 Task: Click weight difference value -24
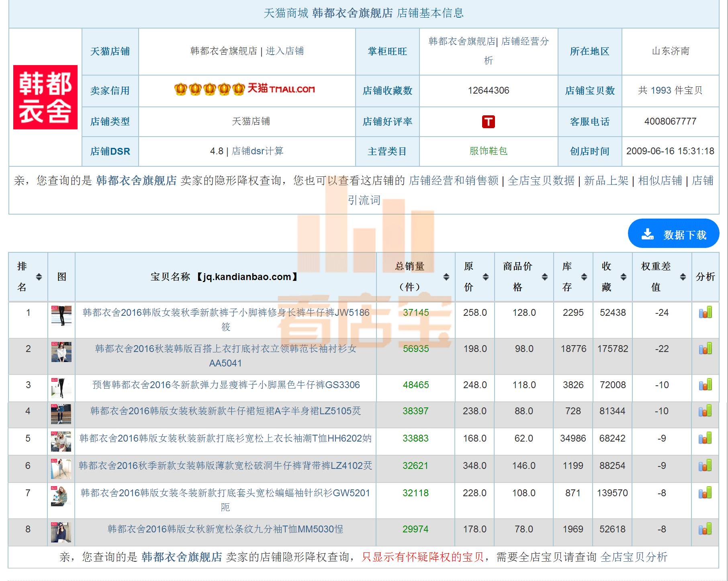pos(662,313)
